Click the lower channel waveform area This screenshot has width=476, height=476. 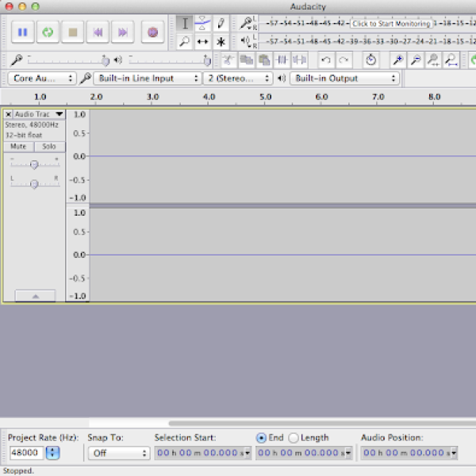point(282,255)
